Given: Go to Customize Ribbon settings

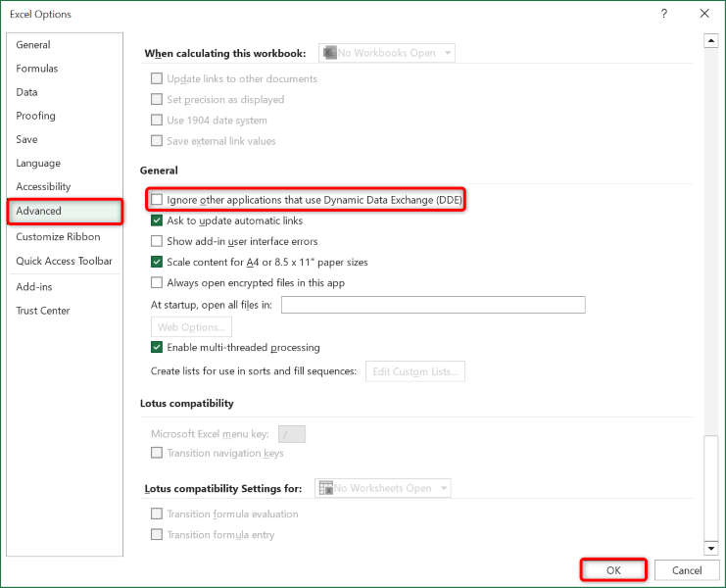Looking at the screenshot, I should tap(58, 236).
